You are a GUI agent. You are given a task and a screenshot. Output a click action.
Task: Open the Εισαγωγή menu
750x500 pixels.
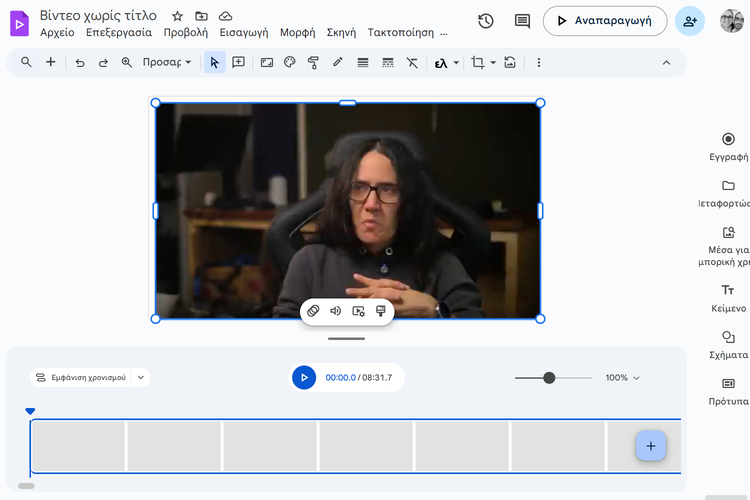pos(244,32)
